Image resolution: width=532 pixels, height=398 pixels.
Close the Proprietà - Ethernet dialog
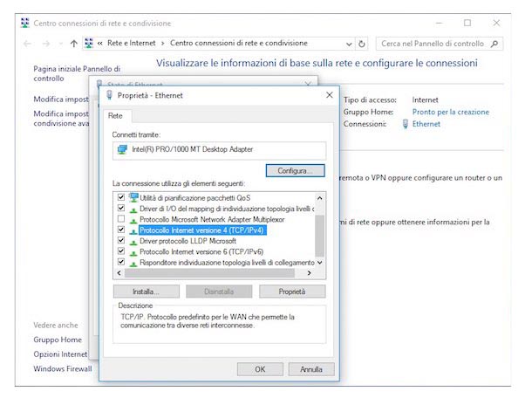click(x=329, y=95)
